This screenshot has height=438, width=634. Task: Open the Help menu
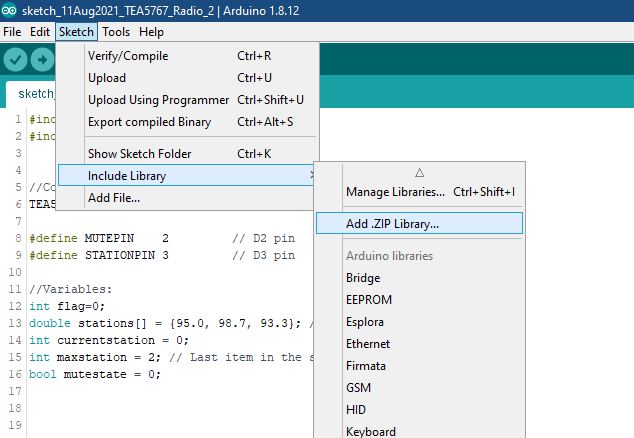(151, 32)
